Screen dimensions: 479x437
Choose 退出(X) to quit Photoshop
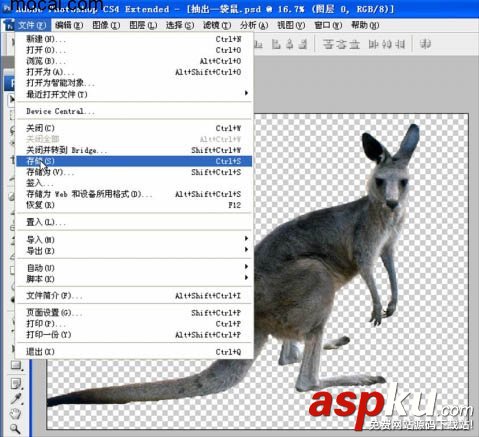tap(134, 352)
